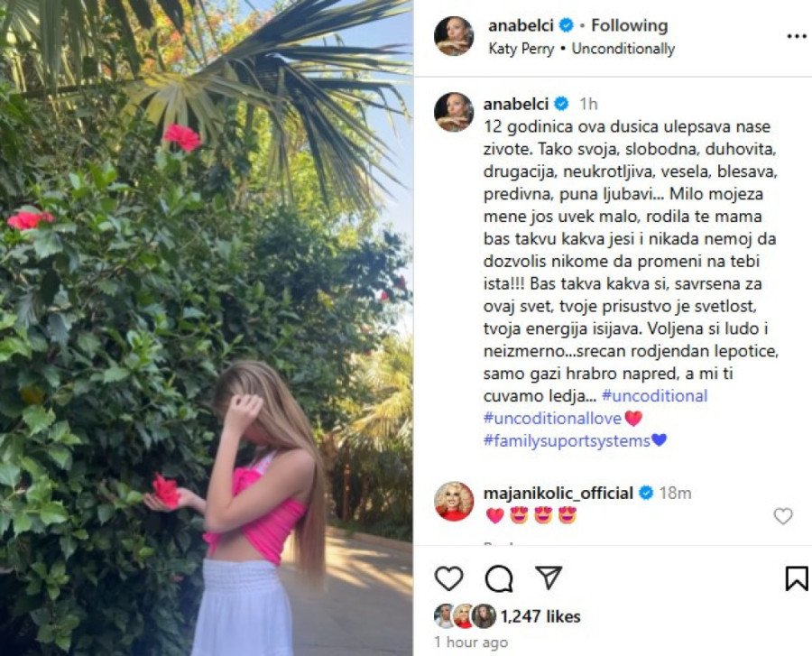Click liker avatars beside likes count
Viewport: 812px width, 656px height.
[x=465, y=616]
